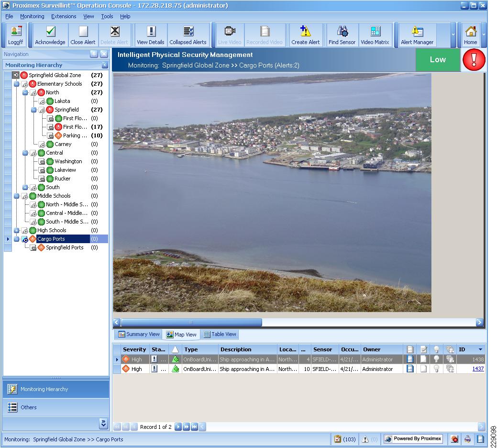
Task: Toggle monitor icon next to Central
Action: [x=33, y=153]
